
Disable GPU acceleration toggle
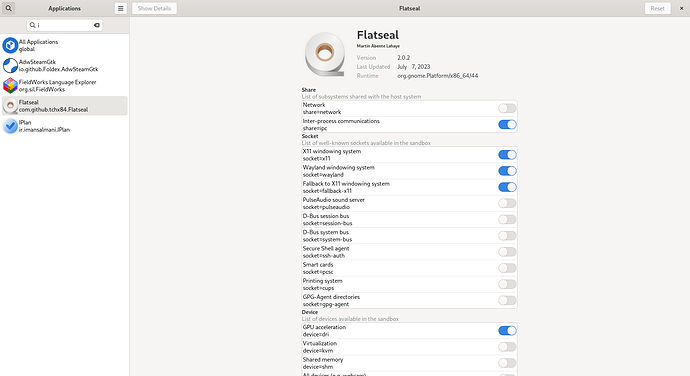(507, 331)
